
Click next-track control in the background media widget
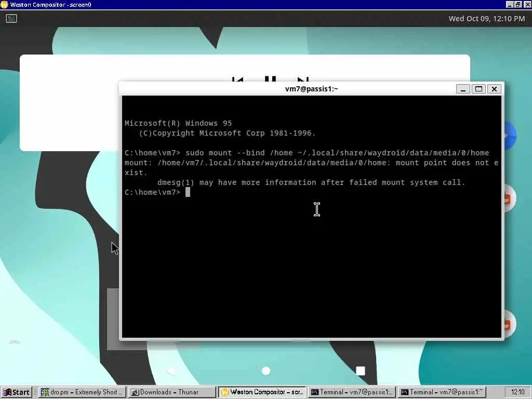pos(303,79)
